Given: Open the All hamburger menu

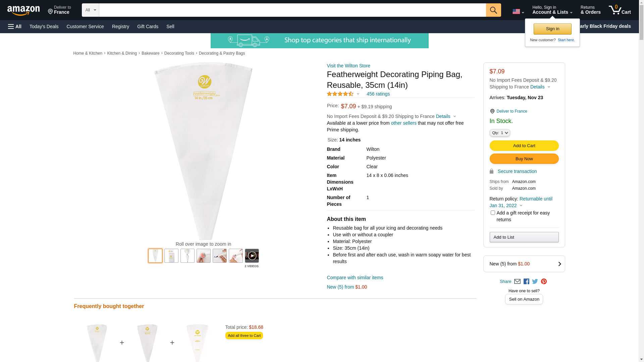Looking at the screenshot, I should (15, 26).
